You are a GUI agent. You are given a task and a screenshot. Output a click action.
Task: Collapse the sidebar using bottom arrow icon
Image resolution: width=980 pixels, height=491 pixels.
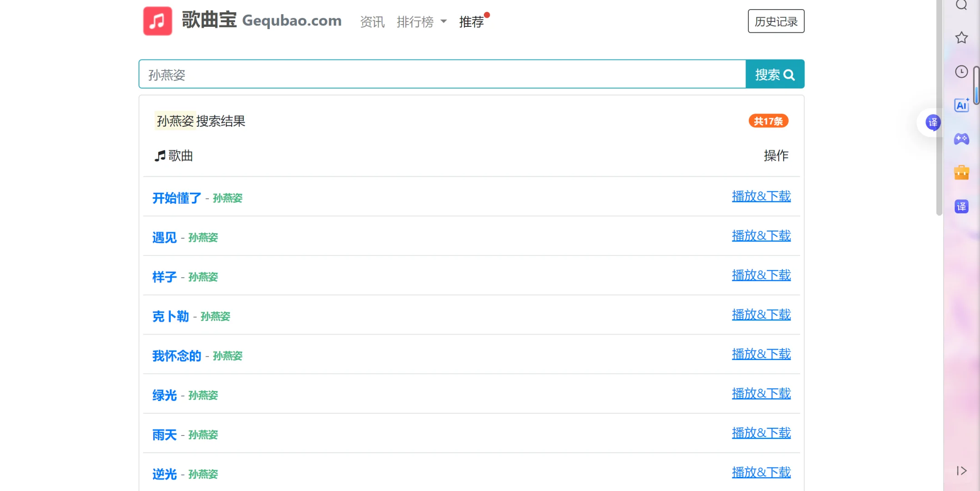click(x=961, y=471)
